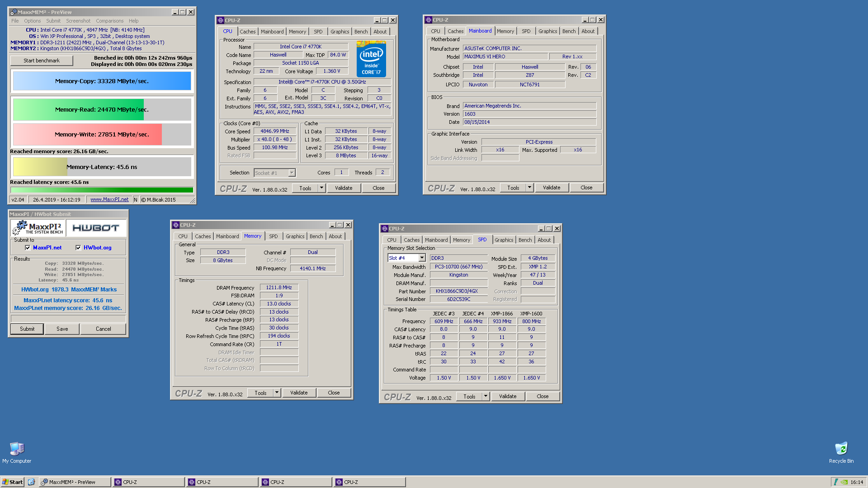This screenshot has height=488, width=868.
Task: Open the Help menu in MaxxMEM²
Action: coord(133,21)
